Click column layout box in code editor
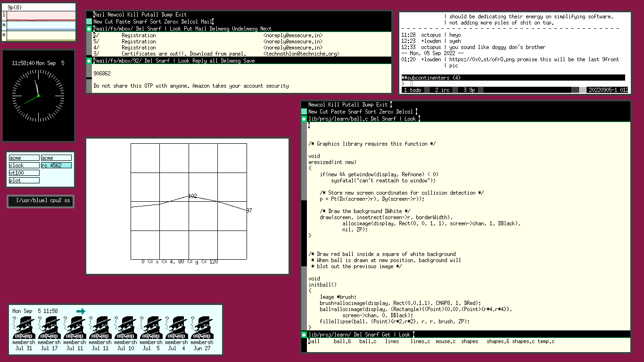The width and height of the screenshot is (644, 362). 304,112
